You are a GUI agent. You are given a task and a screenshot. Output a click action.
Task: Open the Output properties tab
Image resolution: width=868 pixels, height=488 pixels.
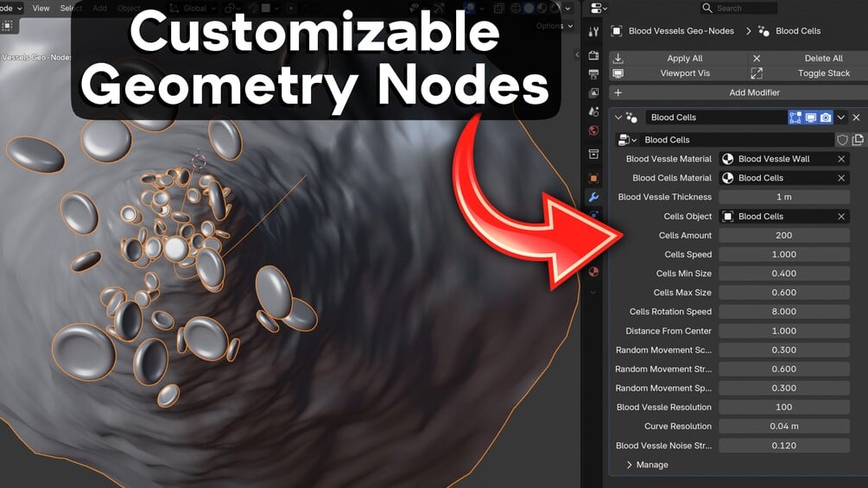[x=593, y=74]
